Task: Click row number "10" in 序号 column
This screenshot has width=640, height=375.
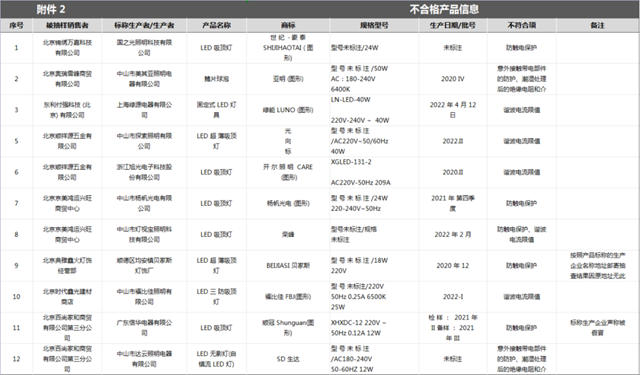Action: click(x=16, y=297)
